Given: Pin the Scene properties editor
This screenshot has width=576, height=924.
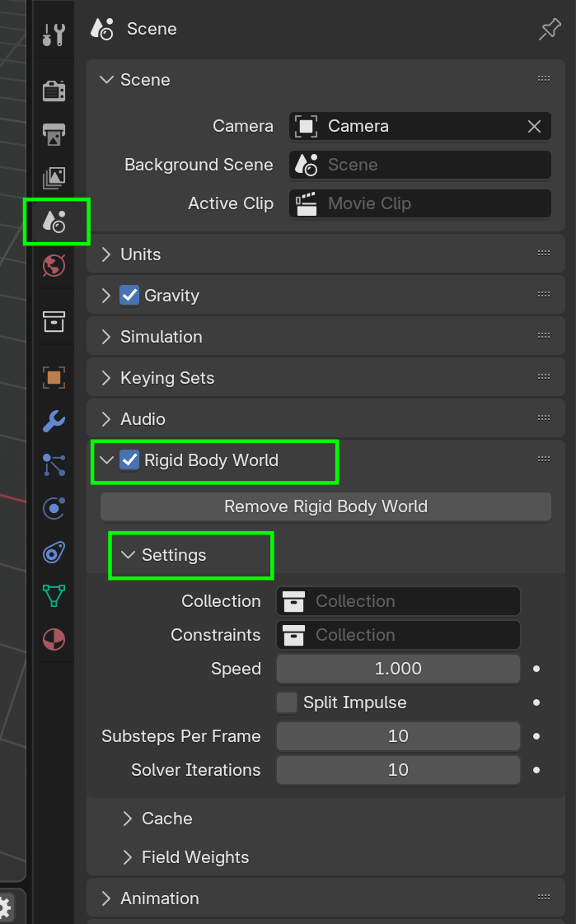Looking at the screenshot, I should (x=550, y=30).
